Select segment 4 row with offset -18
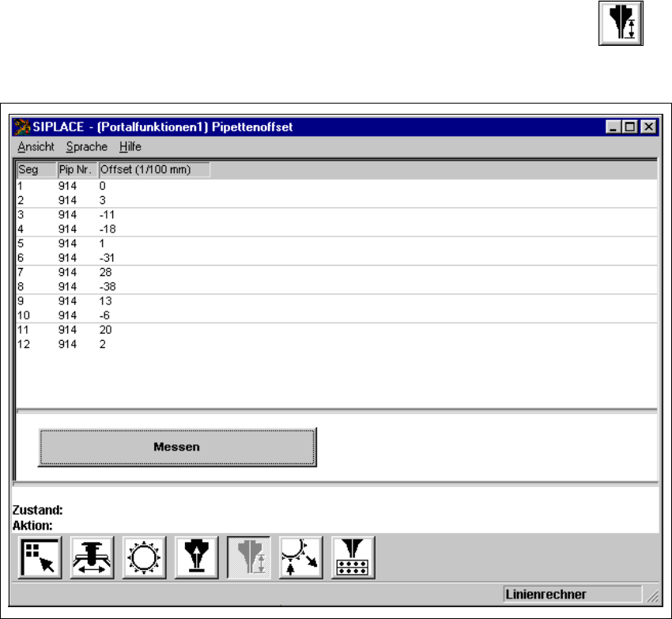Image resolution: width=672 pixels, height=619 pixels. pyautogui.click(x=337, y=229)
